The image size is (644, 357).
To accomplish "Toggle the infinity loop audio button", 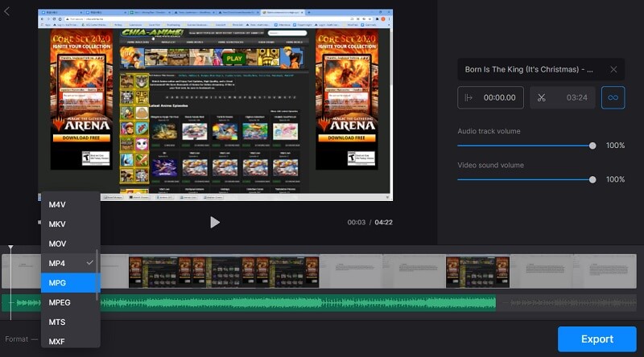I will [x=613, y=98].
